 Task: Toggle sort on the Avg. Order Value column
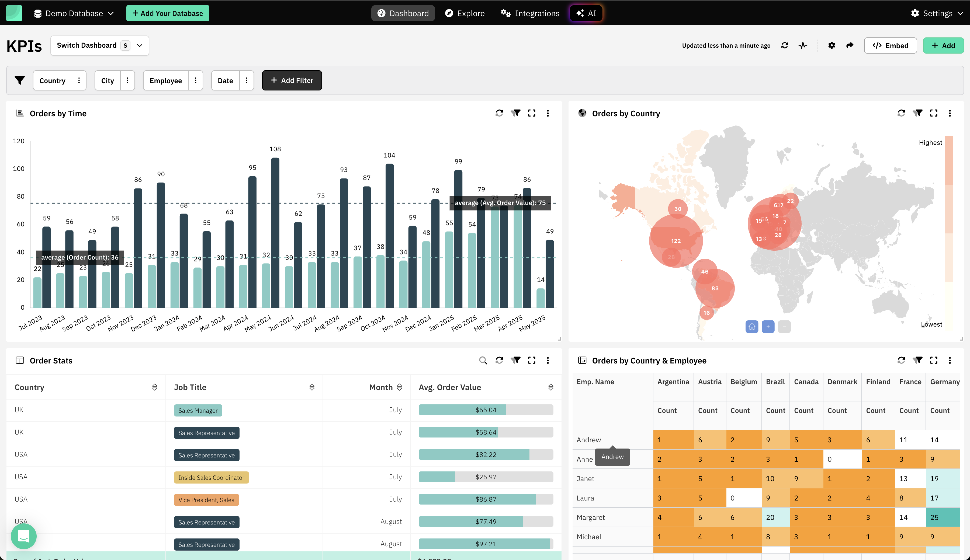(x=550, y=387)
